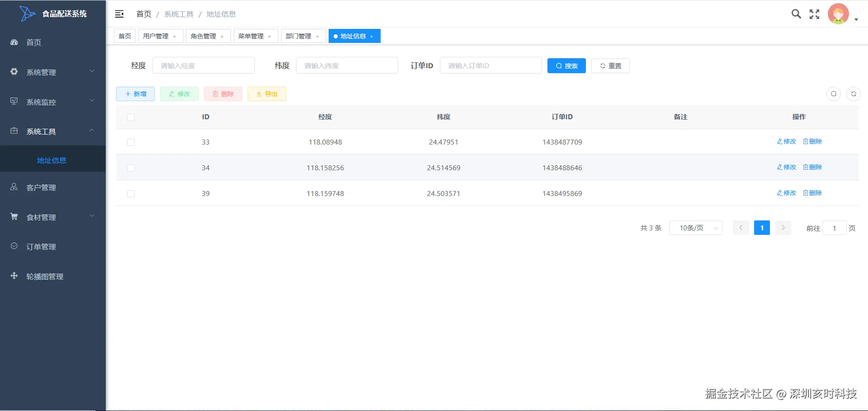Click the 导出 button
The height and width of the screenshot is (411, 868).
(x=267, y=94)
